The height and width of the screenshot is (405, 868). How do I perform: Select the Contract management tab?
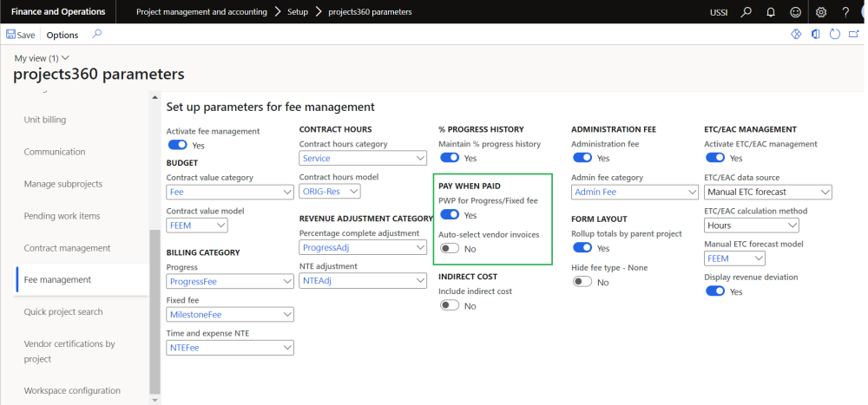[x=67, y=248]
